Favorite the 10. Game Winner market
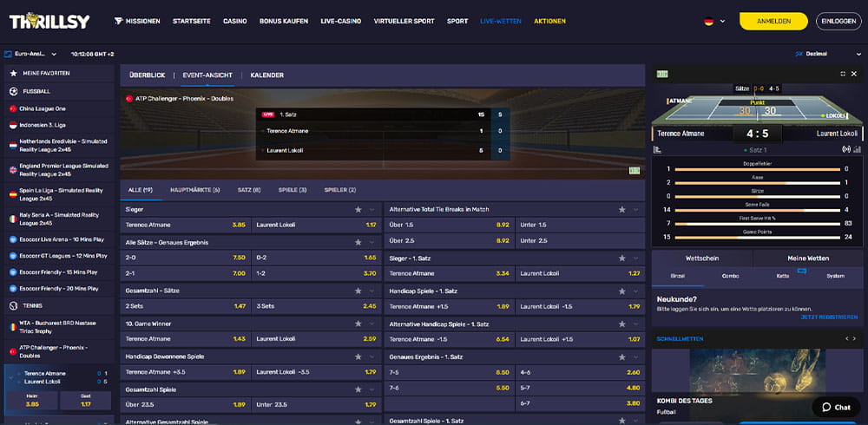The width and height of the screenshot is (868, 425). tap(358, 324)
